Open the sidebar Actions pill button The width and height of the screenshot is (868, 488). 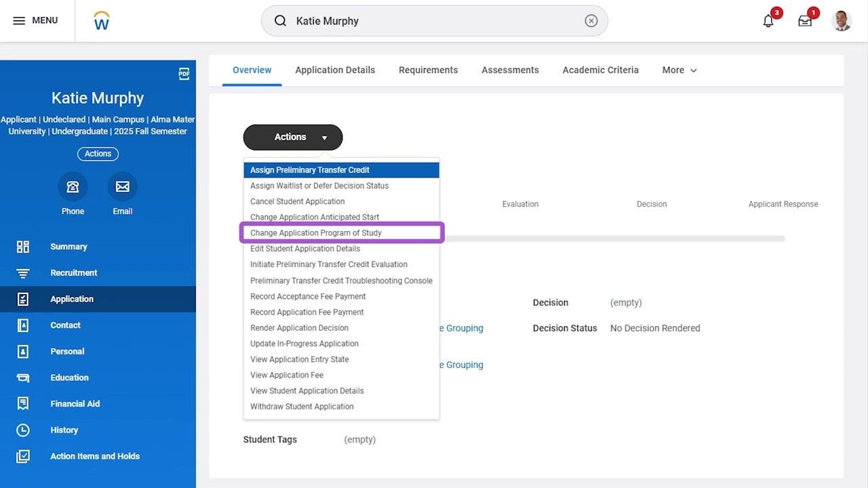pyautogui.click(x=98, y=154)
